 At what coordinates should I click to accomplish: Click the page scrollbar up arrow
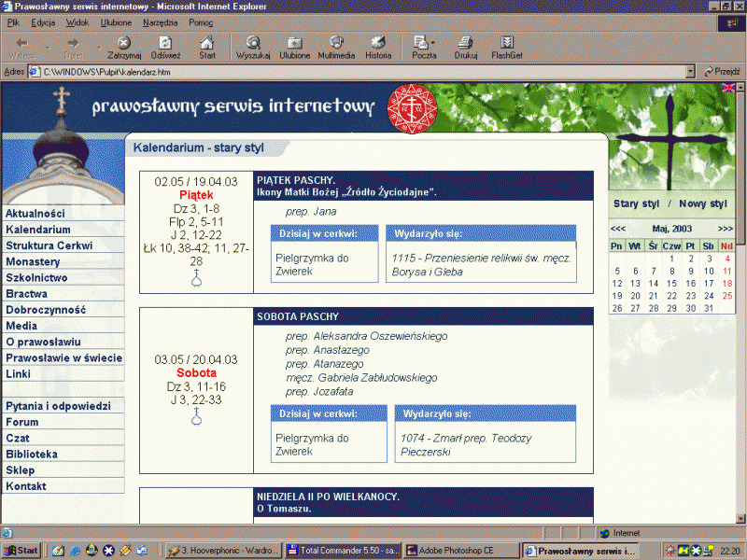coord(740,88)
